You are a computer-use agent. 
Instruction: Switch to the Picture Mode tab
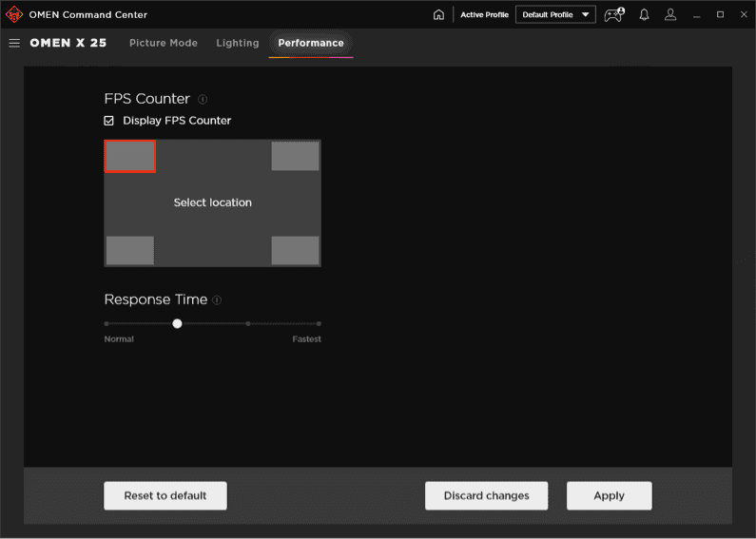pyautogui.click(x=164, y=43)
